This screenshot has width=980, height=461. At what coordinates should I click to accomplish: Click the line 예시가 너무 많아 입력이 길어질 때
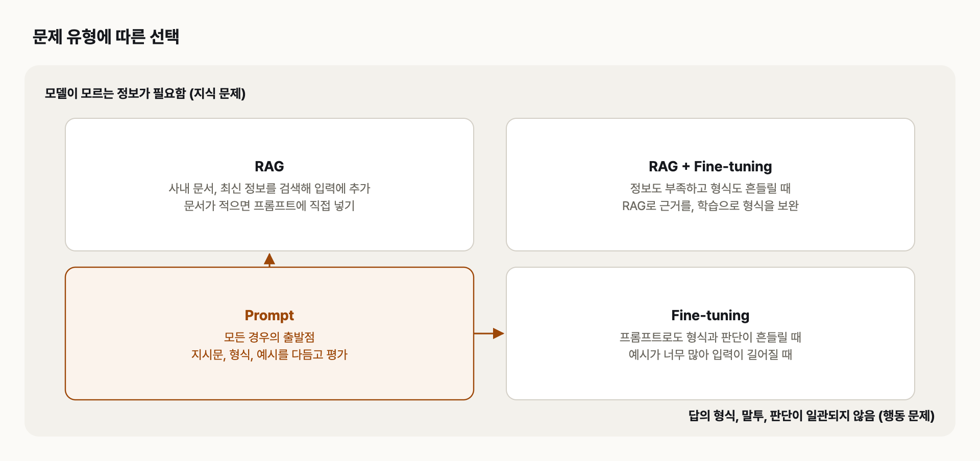[710, 355]
